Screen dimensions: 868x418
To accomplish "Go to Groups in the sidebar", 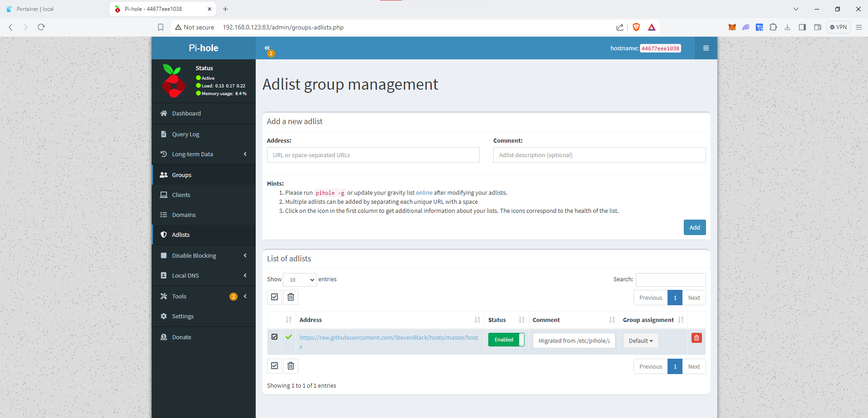I will (204, 175).
